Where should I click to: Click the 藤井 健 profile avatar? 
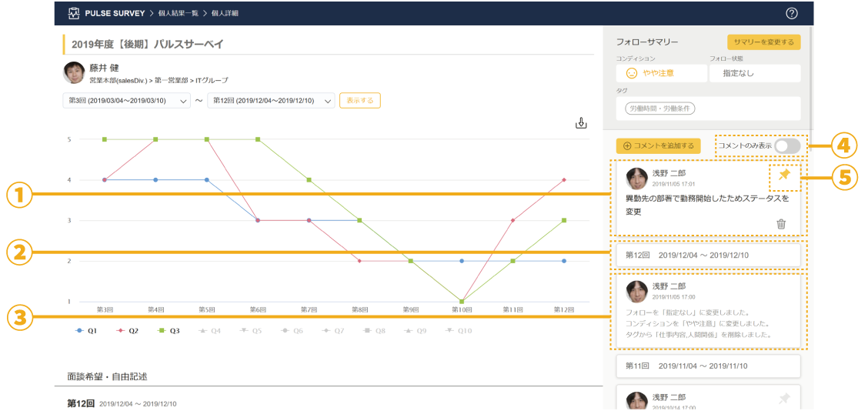pos(74,72)
